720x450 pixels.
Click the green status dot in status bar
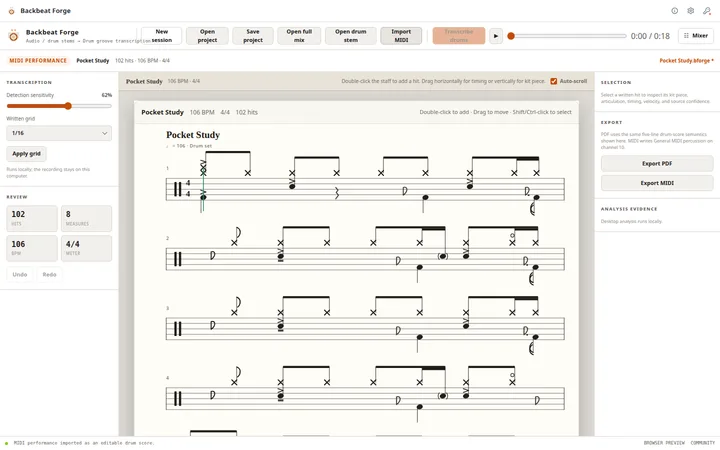(6, 443)
